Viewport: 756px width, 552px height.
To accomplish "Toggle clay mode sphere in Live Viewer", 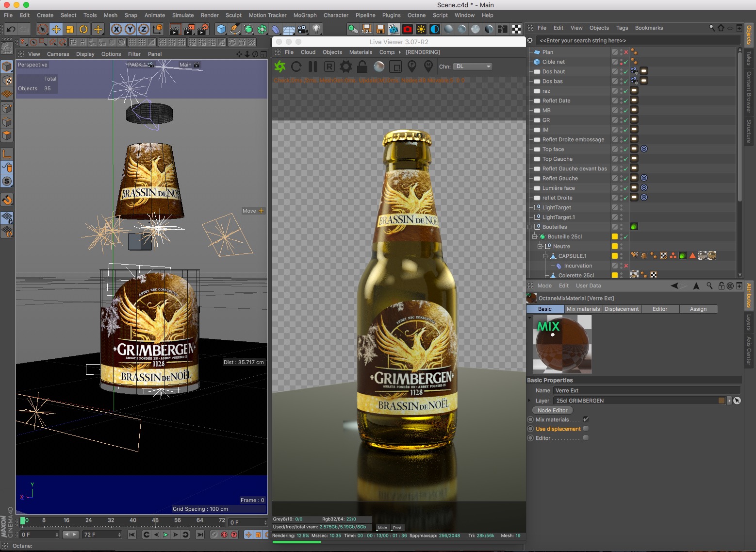I will tap(379, 67).
